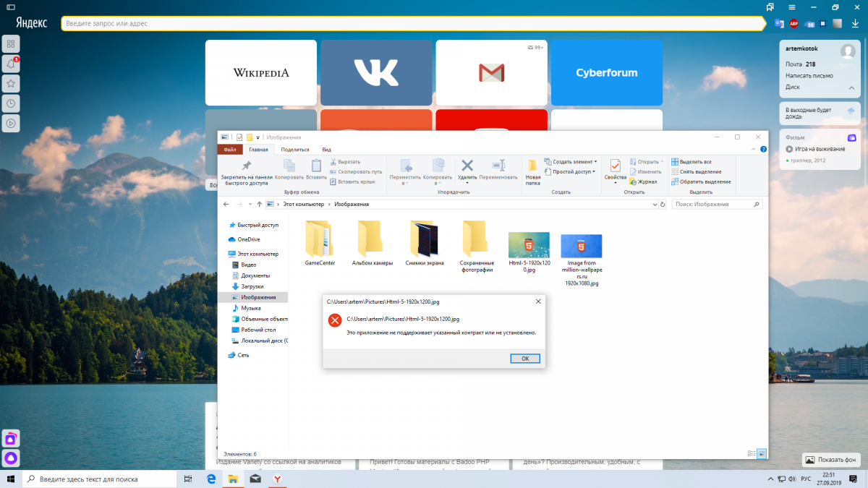868x488 pixels.
Task: Select Видео in navigation pane
Action: pyautogui.click(x=244, y=265)
